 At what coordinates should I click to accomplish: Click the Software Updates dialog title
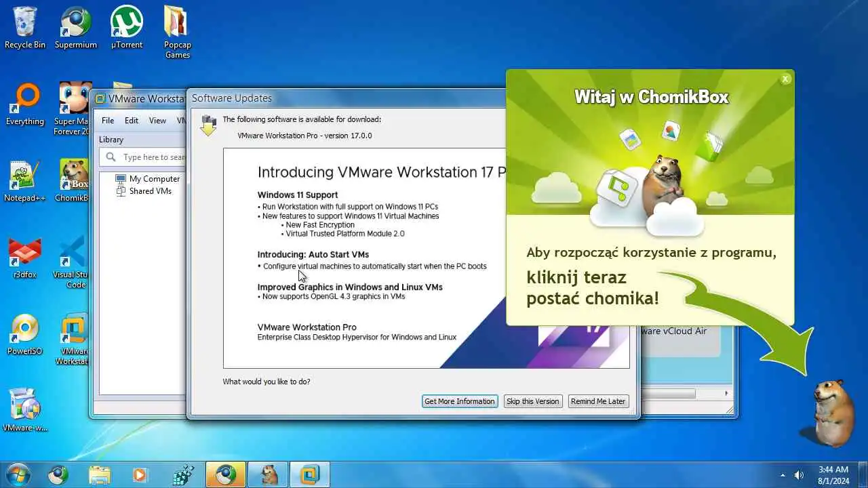click(x=232, y=98)
